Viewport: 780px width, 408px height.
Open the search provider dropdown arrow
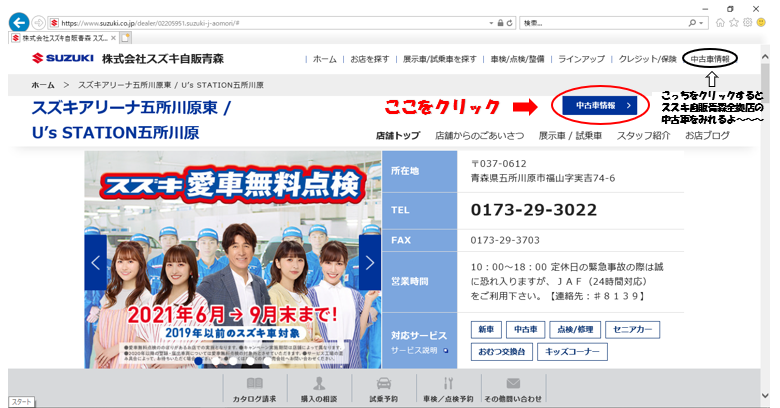pyautogui.click(x=701, y=23)
